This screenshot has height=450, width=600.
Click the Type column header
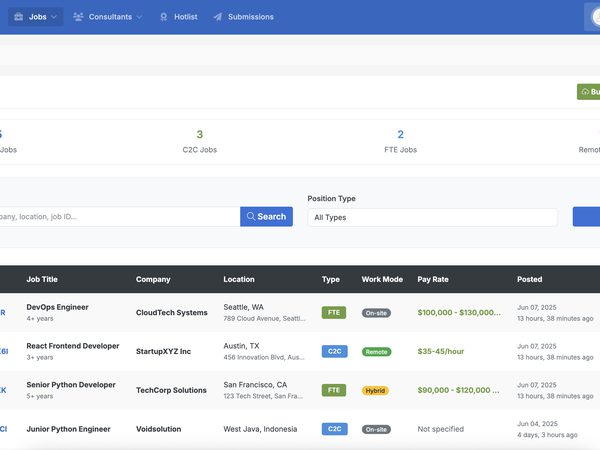(331, 279)
